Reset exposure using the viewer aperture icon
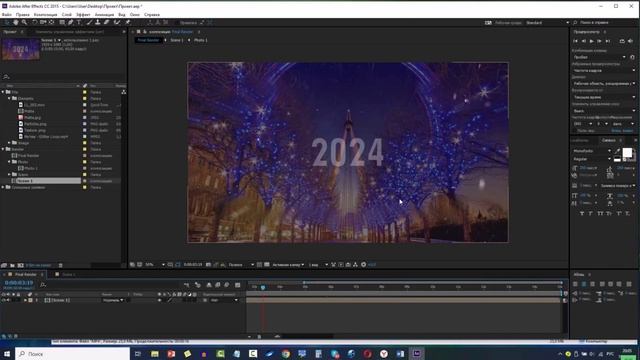The width and height of the screenshot is (640, 360). click(x=363, y=264)
